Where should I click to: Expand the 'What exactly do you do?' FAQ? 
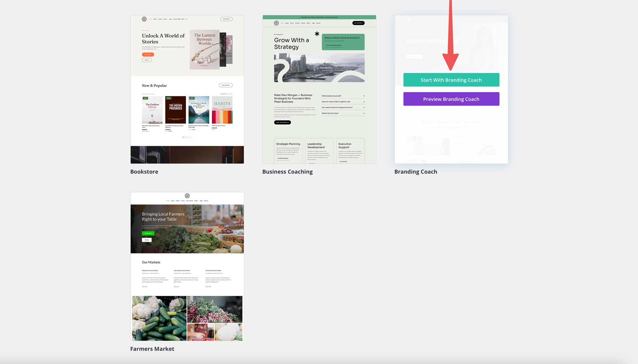(x=343, y=96)
